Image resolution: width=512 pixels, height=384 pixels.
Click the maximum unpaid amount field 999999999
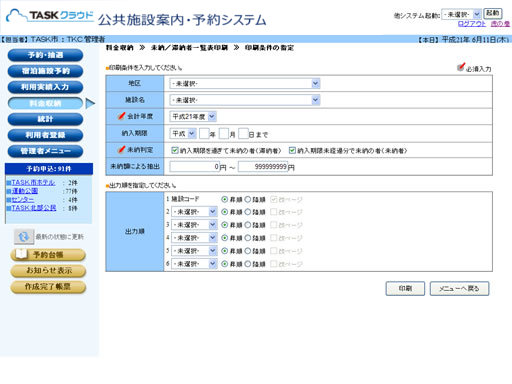coord(263,167)
